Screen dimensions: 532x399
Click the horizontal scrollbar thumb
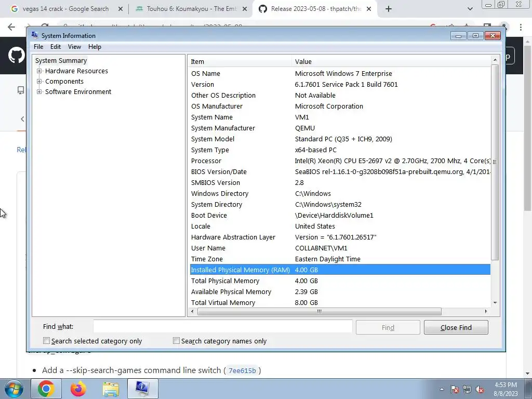319,311
